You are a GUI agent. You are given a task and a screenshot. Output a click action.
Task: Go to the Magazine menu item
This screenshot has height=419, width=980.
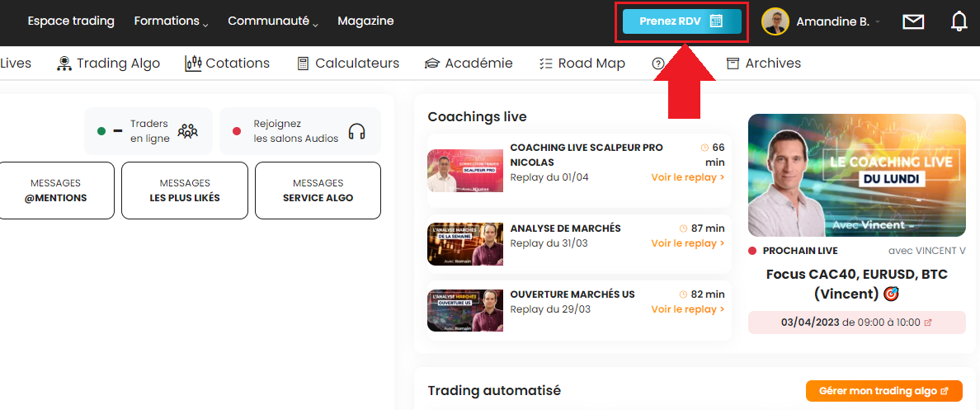[365, 21]
